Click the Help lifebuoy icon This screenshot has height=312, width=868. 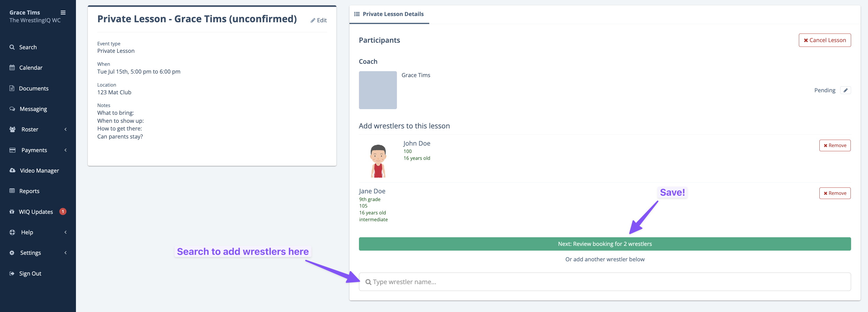tap(12, 232)
